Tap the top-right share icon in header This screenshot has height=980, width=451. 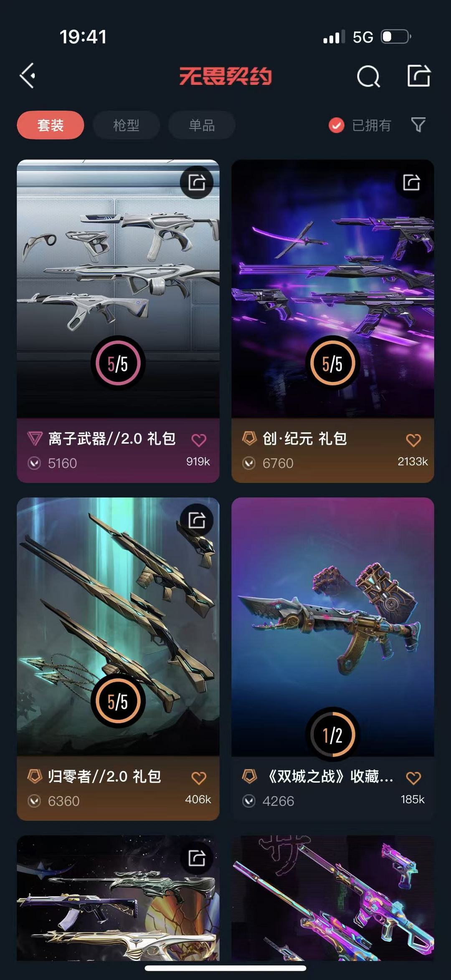click(x=418, y=76)
